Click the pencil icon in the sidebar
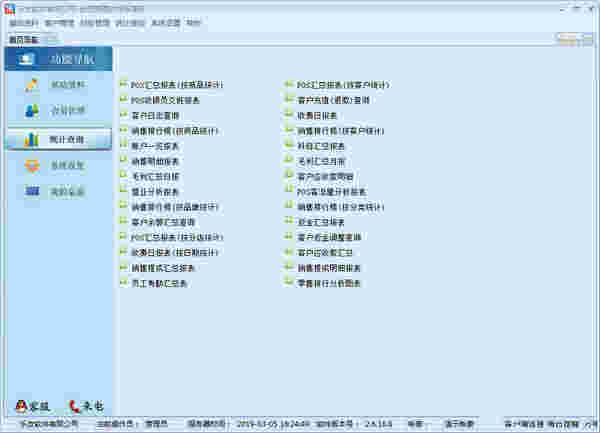The image size is (600, 433). 32,85
